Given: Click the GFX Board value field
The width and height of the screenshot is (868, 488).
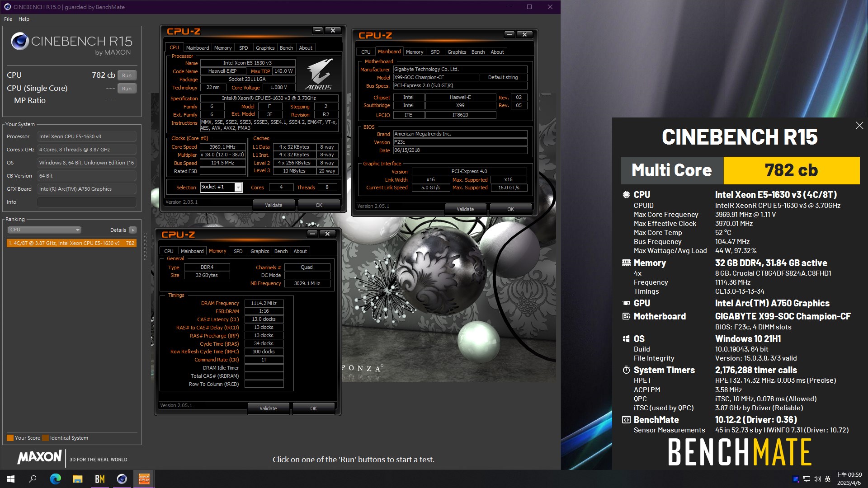Looking at the screenshot, I should coord(87,189).
